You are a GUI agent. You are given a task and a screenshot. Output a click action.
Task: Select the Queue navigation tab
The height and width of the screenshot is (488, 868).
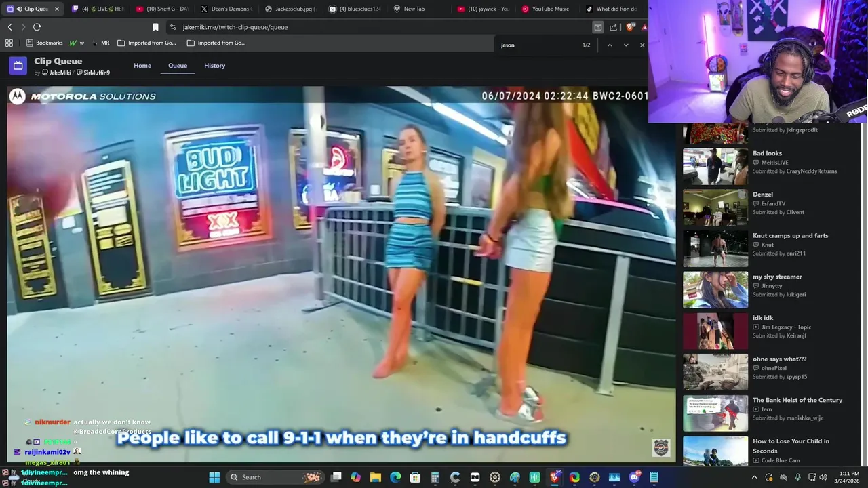(x=178, y=66)
